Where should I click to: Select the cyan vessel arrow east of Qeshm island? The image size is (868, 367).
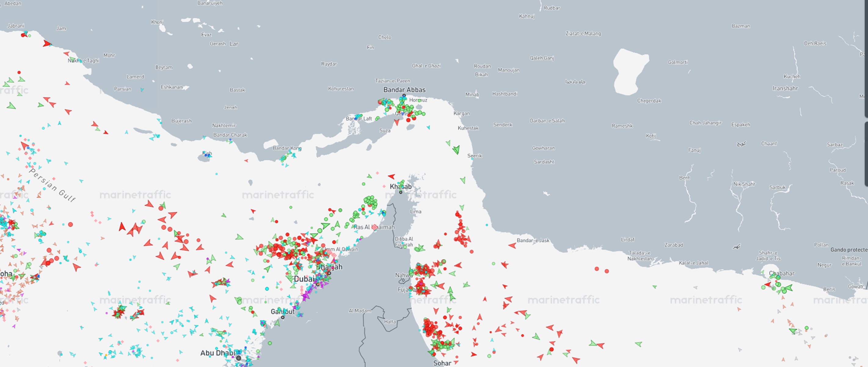[x=428, y=128]
